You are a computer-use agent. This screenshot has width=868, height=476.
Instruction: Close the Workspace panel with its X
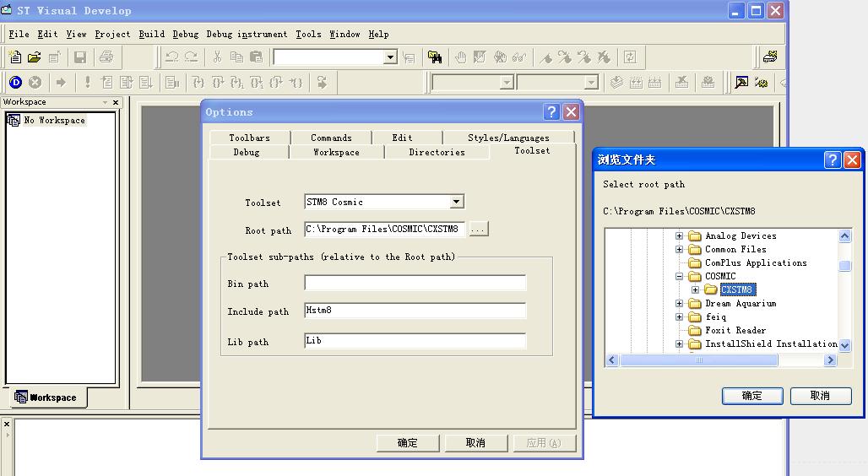point(116,102)
